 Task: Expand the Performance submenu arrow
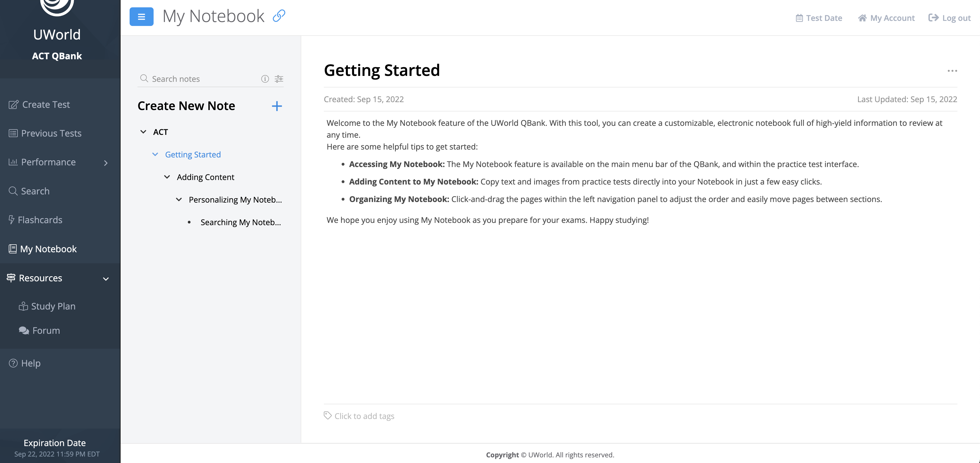[x=106, y=163]
